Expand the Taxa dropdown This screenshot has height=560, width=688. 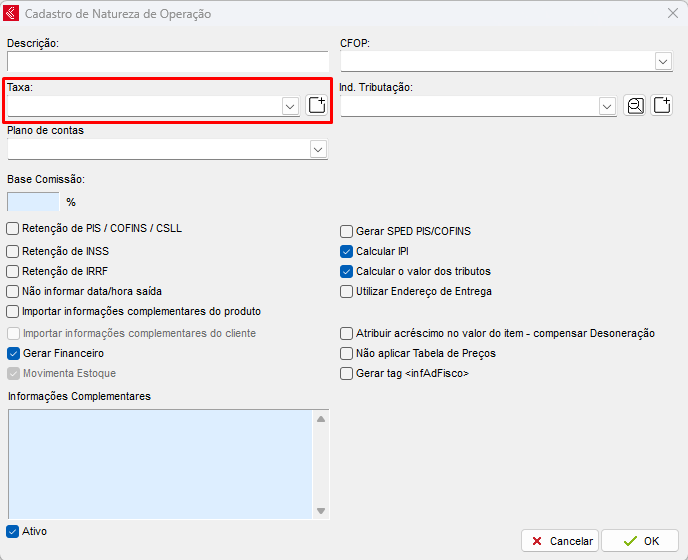(290, 106)
